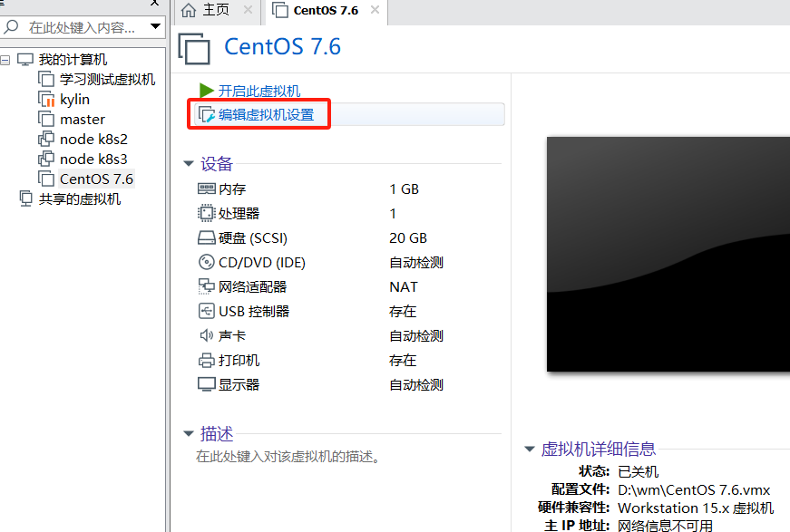Screen dimensions: 790x532
Task: Click the 内存 value 1 GB
Action: pyautogui.click(x=404, y=189)
